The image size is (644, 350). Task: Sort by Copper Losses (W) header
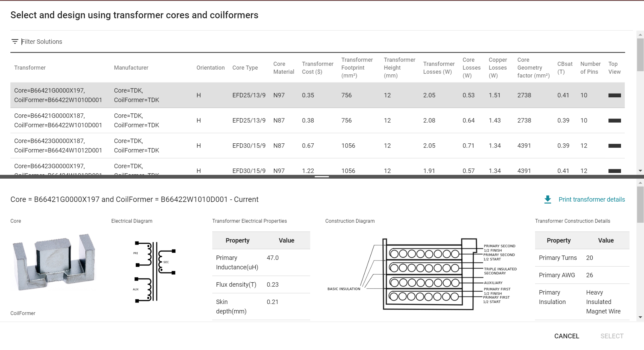[x=498, y=68]
